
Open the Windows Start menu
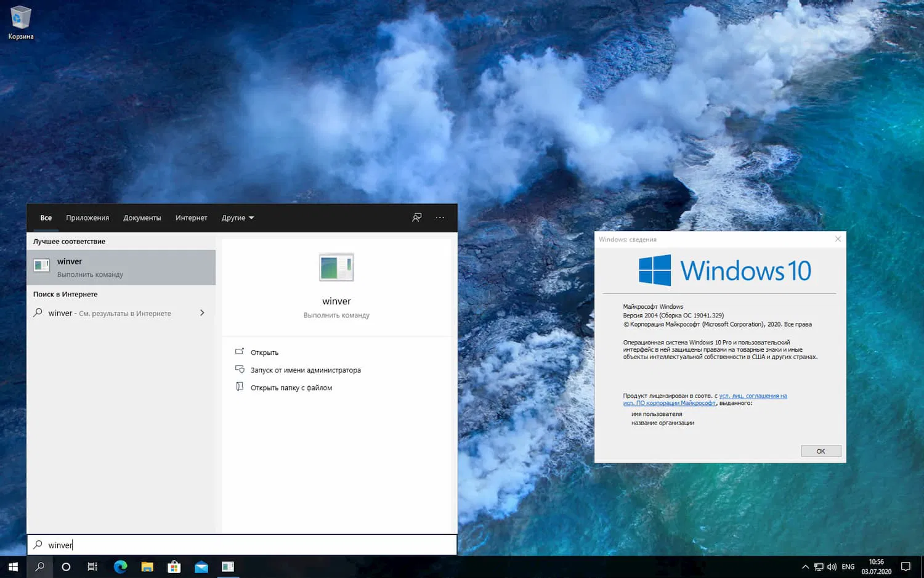click(x=13, y=567)
